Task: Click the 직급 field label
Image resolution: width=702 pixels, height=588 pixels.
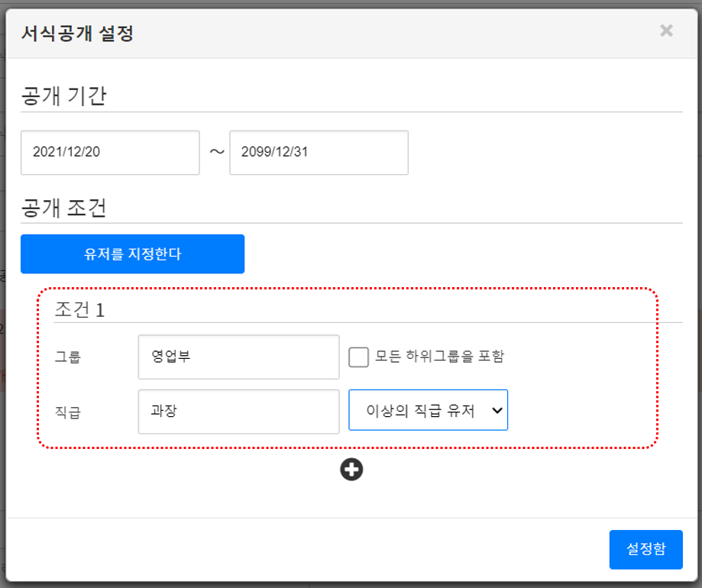Action: pyautogui.click(x=66, y=412)
